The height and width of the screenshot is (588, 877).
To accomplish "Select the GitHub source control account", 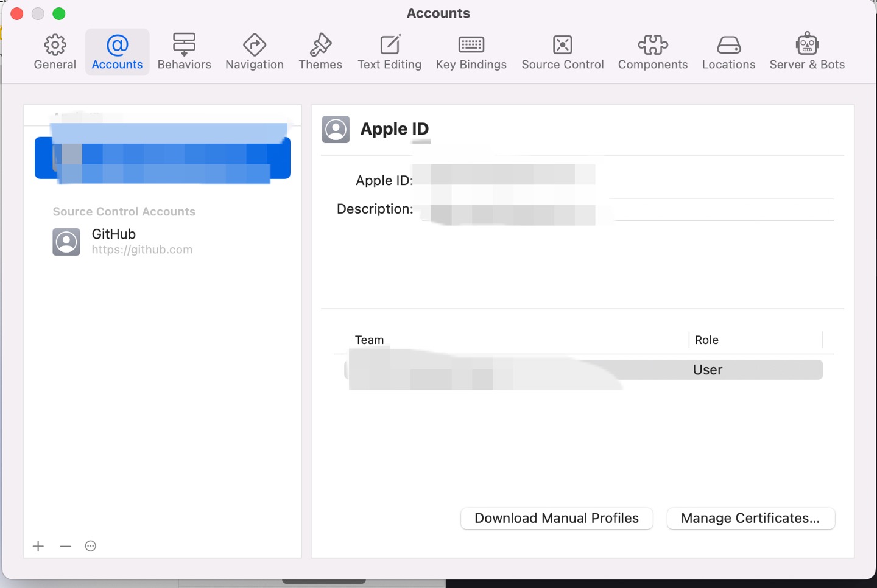I will tap(163, 242).
